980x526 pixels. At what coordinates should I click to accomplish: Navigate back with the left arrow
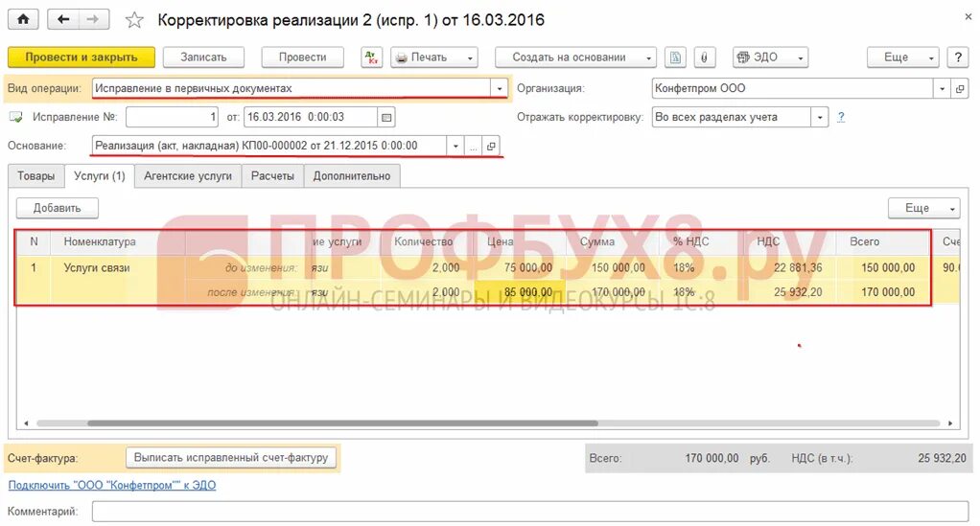63,19
